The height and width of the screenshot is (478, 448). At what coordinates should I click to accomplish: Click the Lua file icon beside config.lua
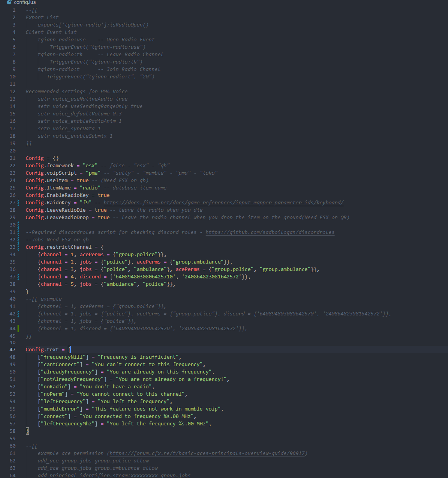point(9,2)
